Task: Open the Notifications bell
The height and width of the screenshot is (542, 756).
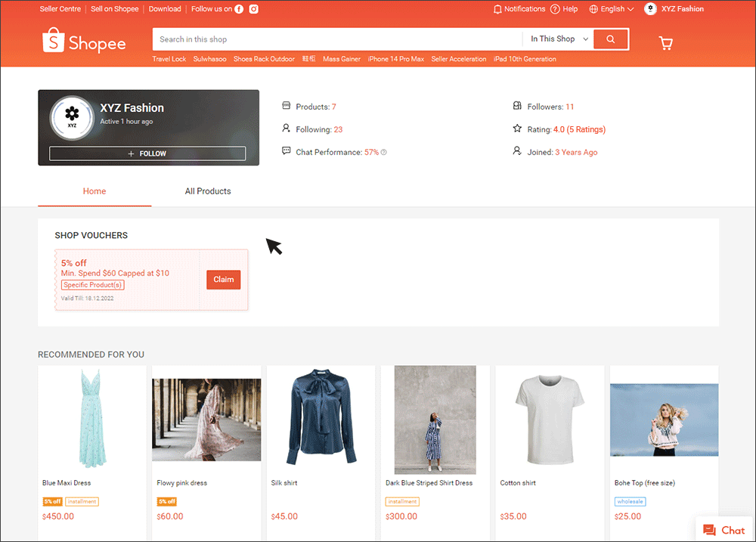Action: click(x=497, y=9)
